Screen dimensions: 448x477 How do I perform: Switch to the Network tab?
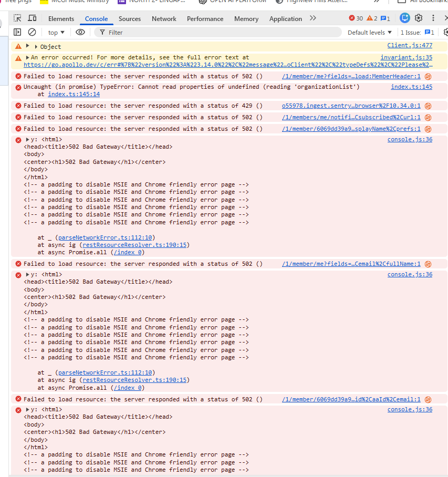(x=164, y=18)
